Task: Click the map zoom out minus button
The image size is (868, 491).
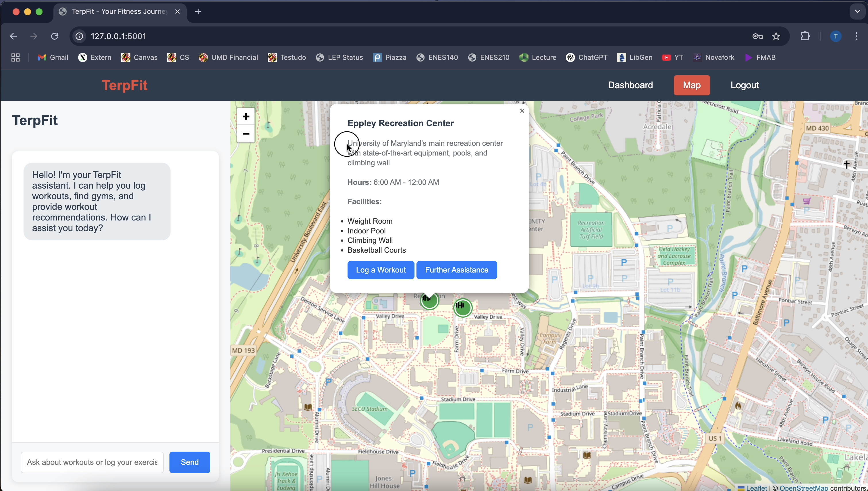Action: (x=246, y=134)
